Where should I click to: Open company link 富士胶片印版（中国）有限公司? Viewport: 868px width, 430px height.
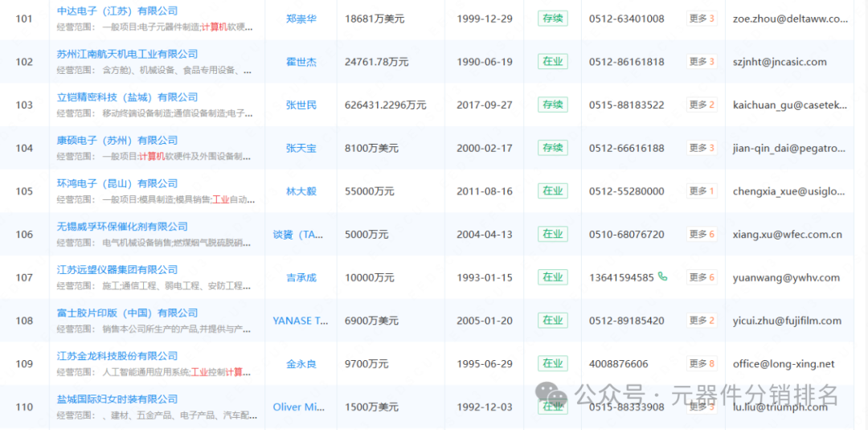point(127,313)
